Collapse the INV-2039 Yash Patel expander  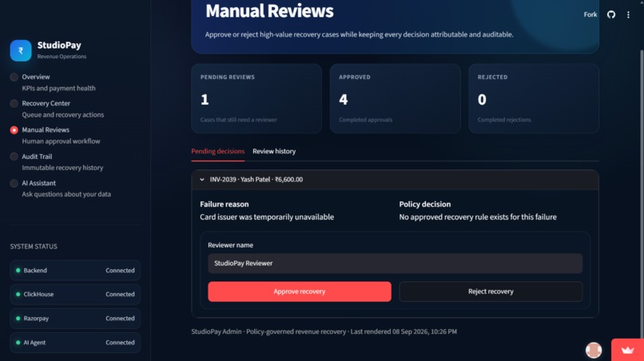tap(395, 180)
